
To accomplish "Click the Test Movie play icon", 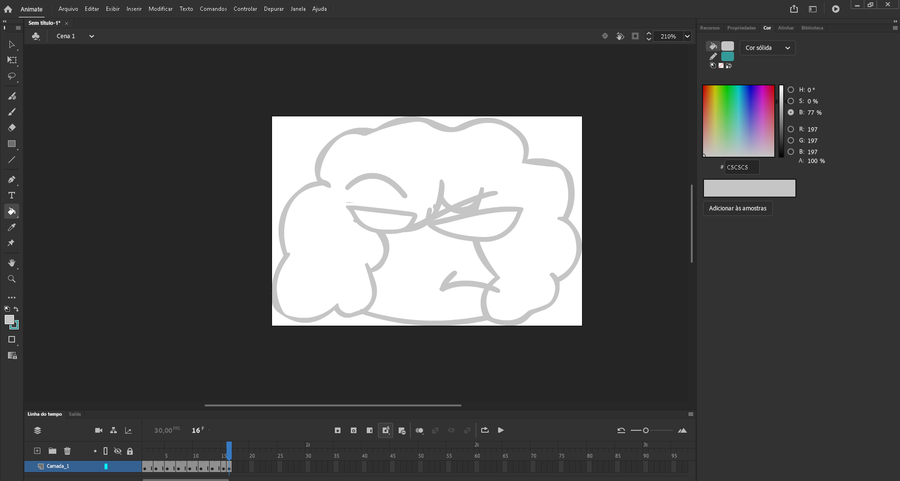I will click(836, 9).
